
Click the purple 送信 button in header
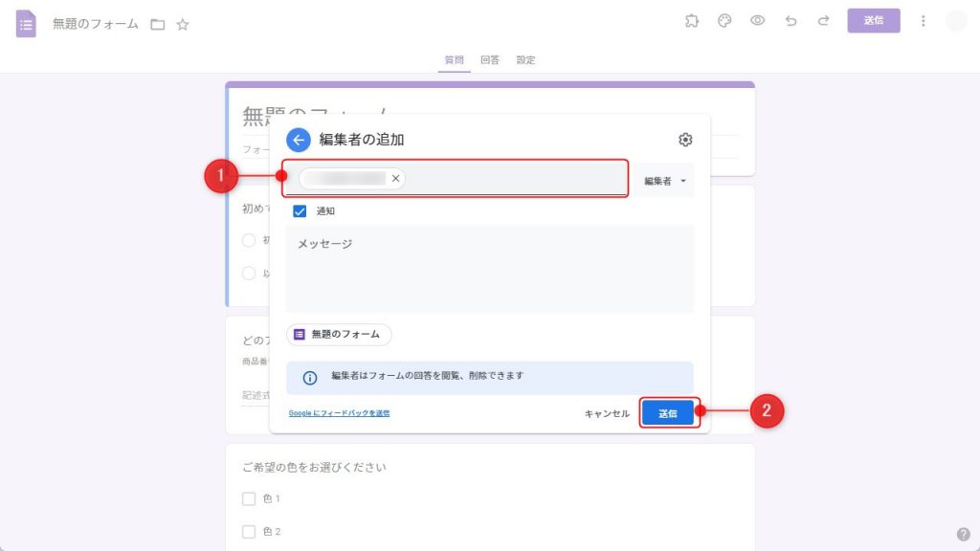pos(873,21)
